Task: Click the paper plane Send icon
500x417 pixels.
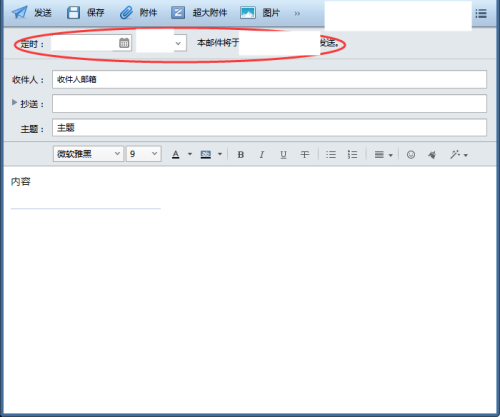Action: coord(19,13)
